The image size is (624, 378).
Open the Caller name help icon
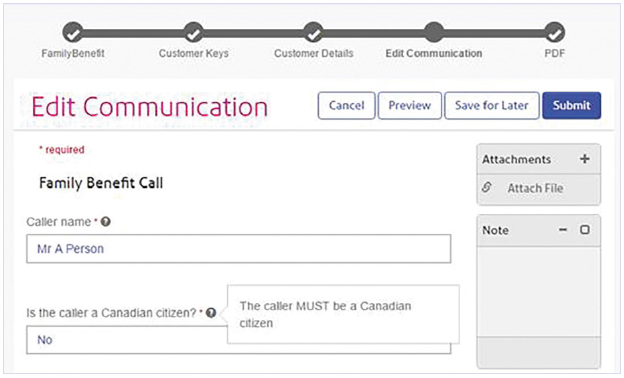click(x=105, y=222)
